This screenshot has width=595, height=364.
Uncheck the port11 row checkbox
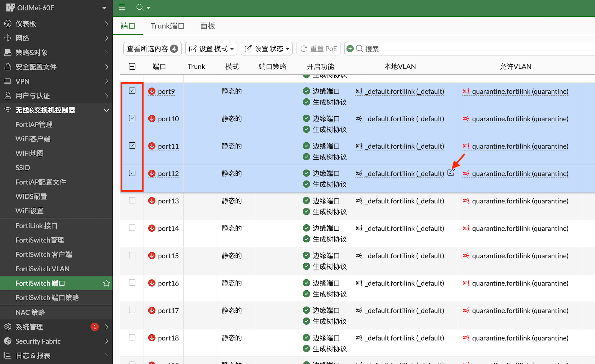click(x=132, y=145)
